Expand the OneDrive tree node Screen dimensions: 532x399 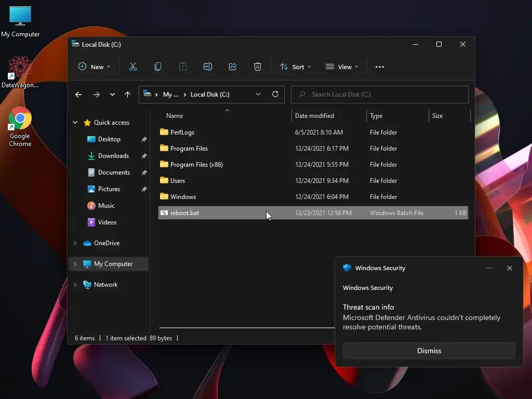point(75,243)
